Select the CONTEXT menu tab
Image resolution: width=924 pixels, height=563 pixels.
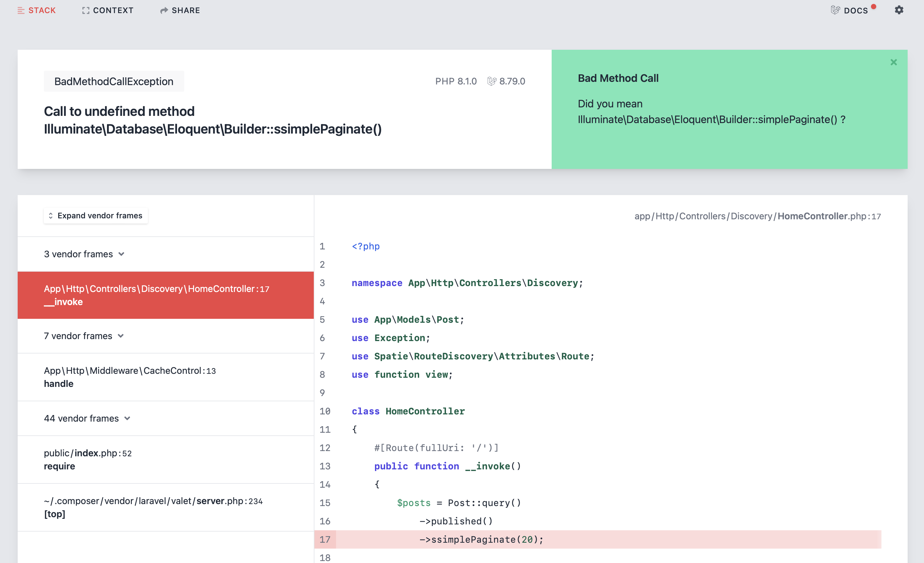(107, 10)
